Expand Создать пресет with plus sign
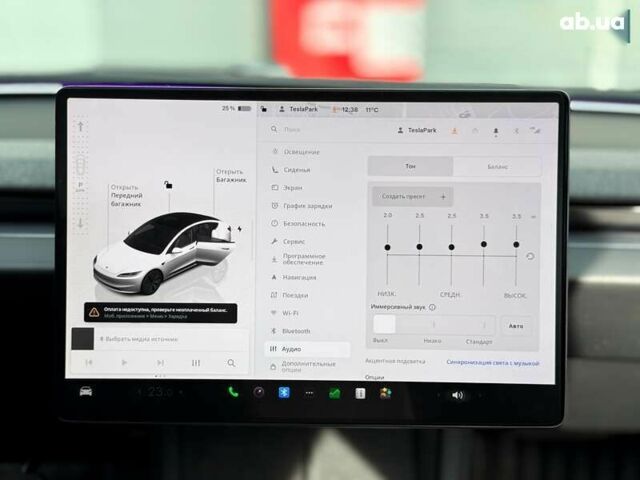The width and height of the screenshot is (640, 480). [412, 196]
